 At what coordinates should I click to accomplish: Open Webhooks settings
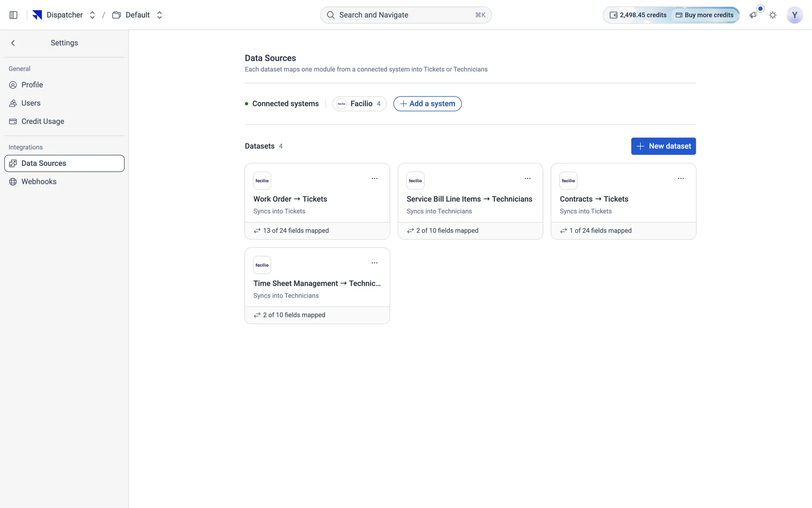tap(64, 182)
